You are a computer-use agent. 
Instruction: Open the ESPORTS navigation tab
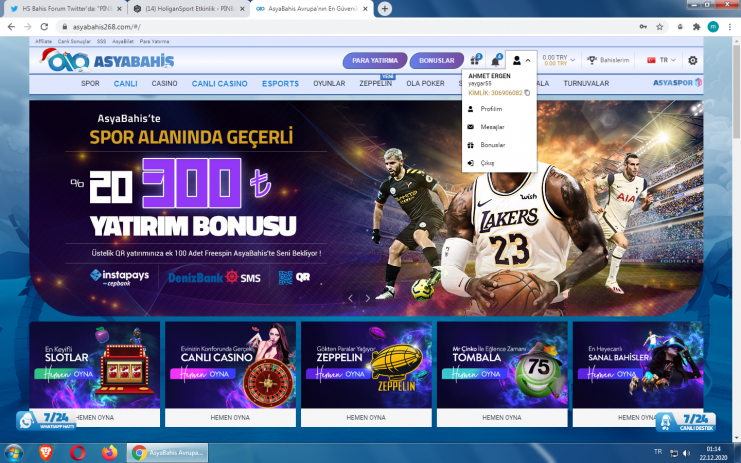(x=280, y=83)
